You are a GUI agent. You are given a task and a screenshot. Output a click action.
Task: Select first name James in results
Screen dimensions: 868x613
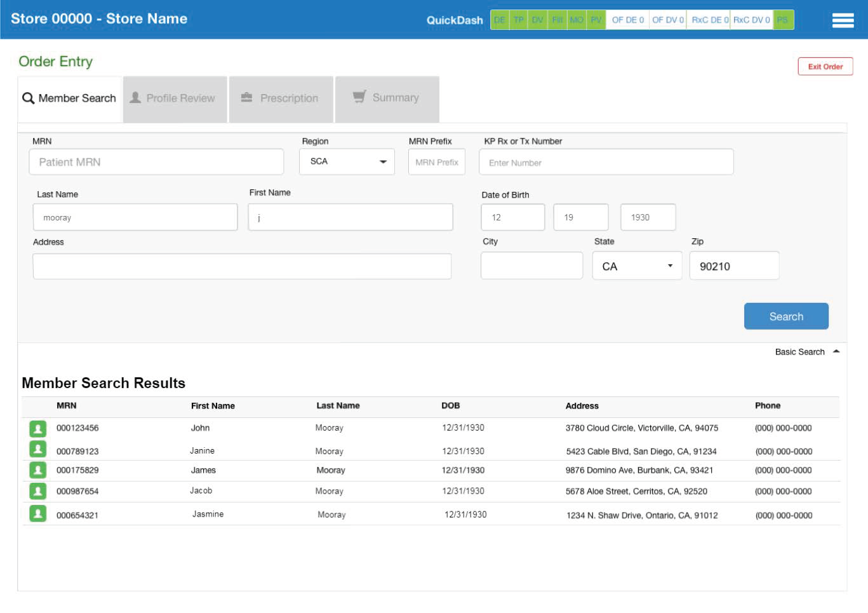coord(203,470)
